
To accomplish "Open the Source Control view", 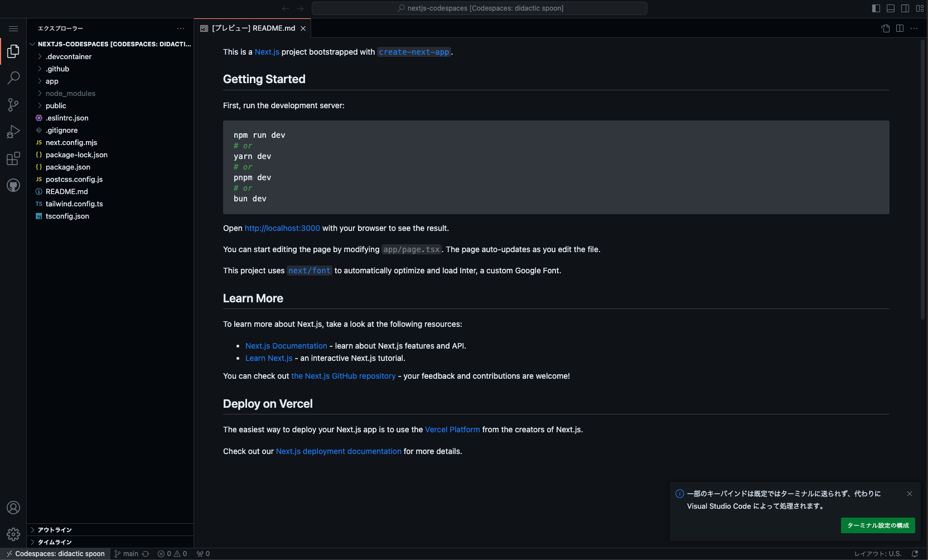I will (13, 105).
